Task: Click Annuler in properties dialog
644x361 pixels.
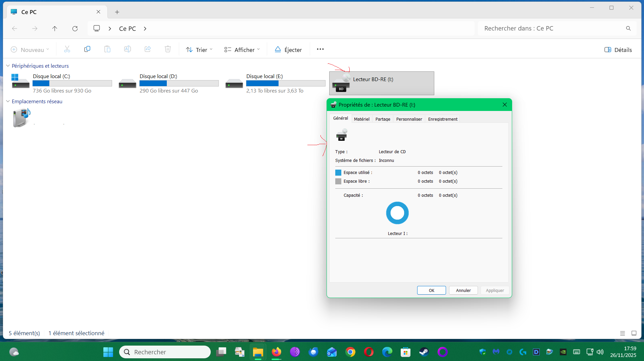Action: pos(463,290)
